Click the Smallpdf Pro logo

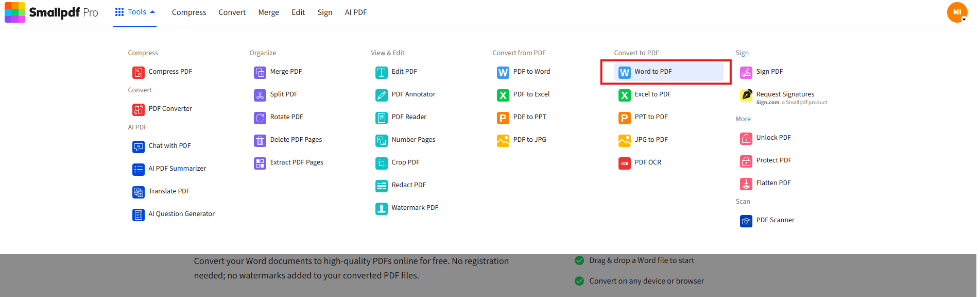tap(51, 12)
